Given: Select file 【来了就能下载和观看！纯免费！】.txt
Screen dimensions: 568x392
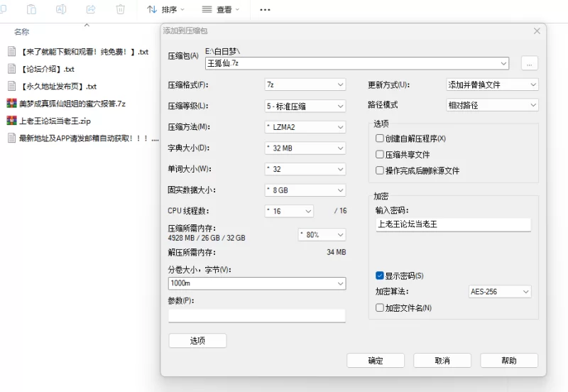Looking at the screenshot, I should tap(78, 52).
